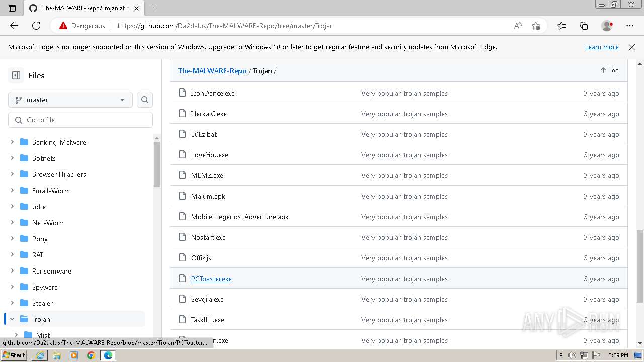Launch Internet Explorer from taskbar
Screen dimensions: 644x362
click(x=39, y=355)
